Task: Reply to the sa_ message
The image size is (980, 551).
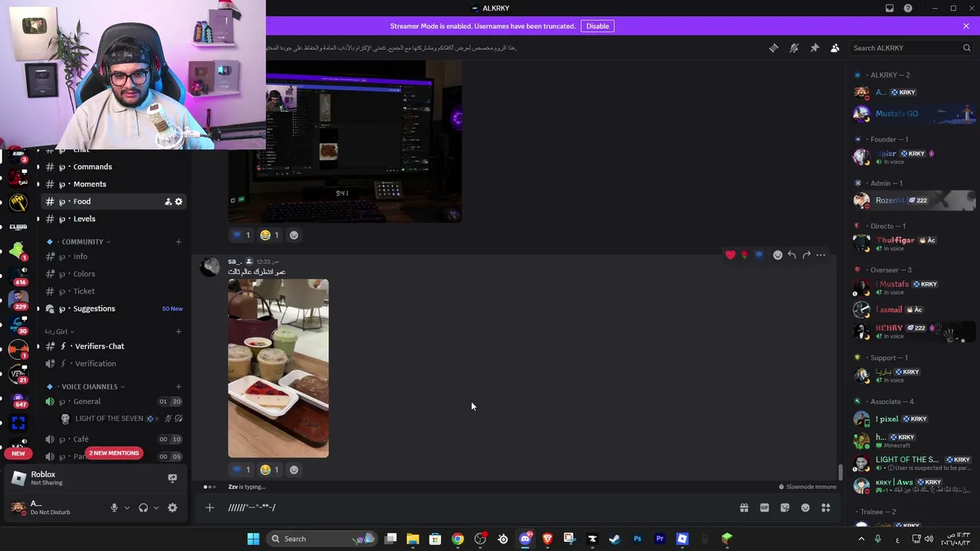Action: pos(792,255)
